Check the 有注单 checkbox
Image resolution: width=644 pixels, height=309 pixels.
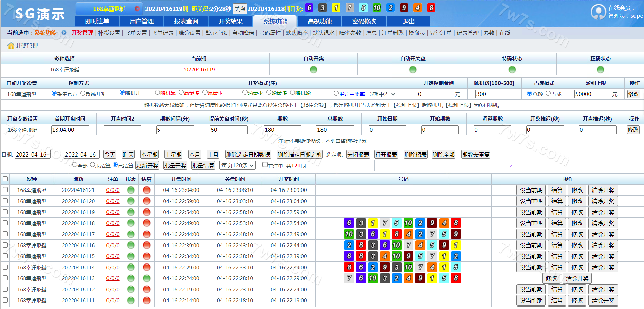265,165
